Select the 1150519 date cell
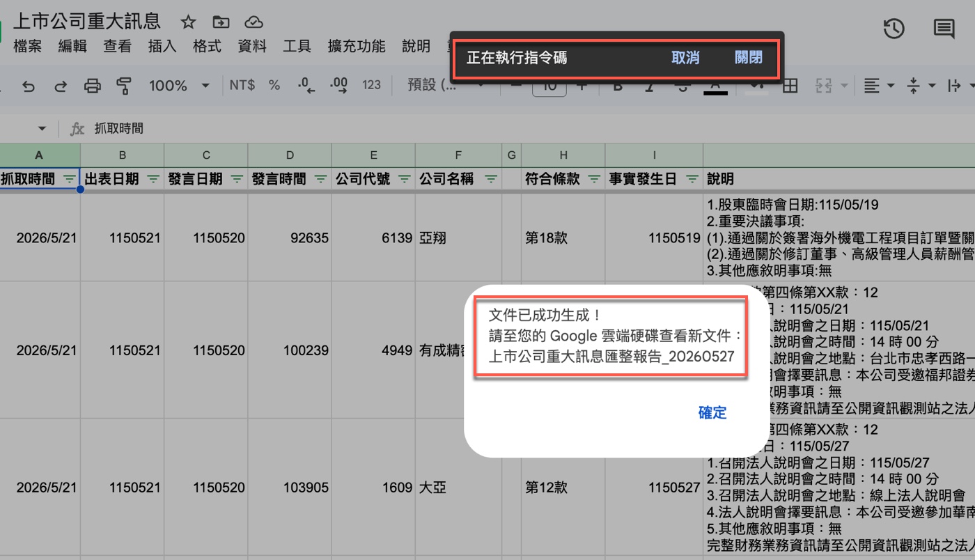Screen dimensions: 975x560 pos(654,238)
